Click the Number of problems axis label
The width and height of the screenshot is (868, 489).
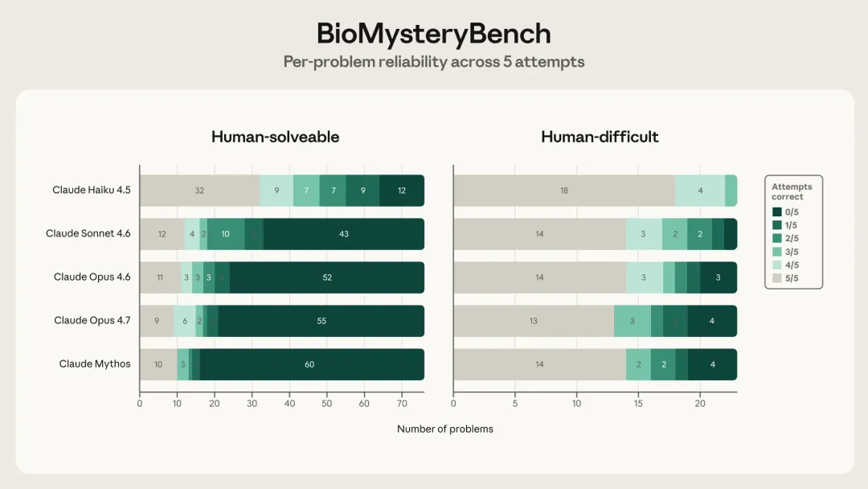[x=445, y=429]
